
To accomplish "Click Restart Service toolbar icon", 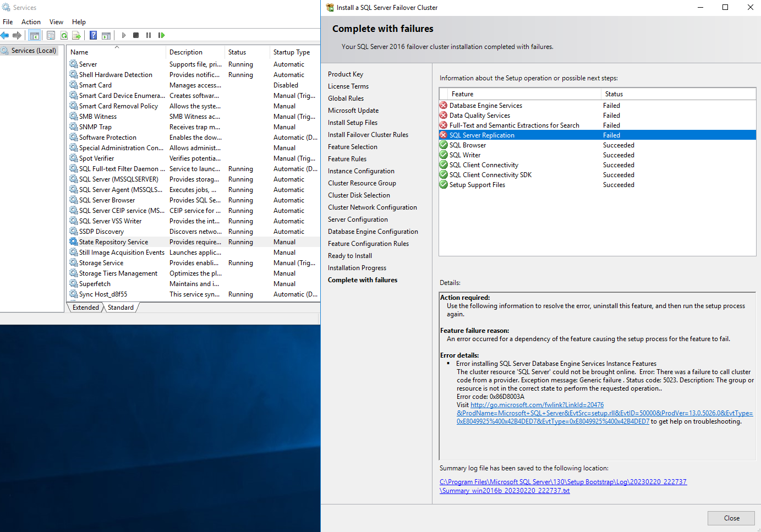I will pyautogui.click(x=161, y=35).
